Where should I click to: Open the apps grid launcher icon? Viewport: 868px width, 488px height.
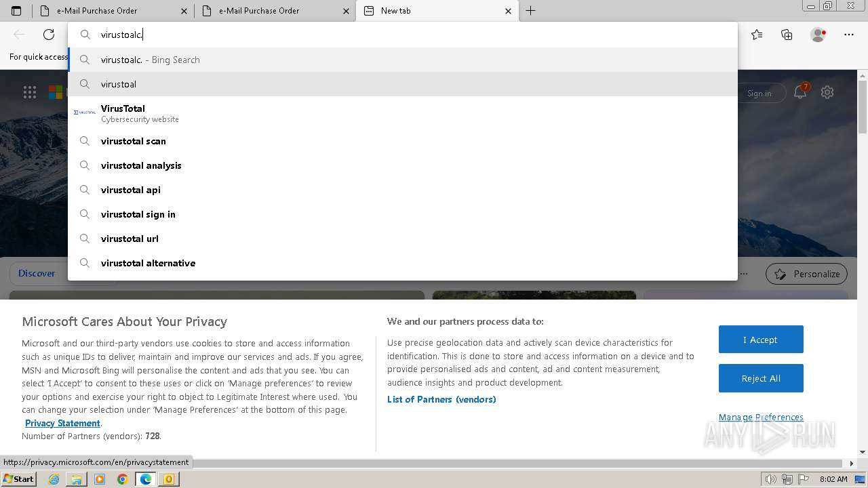(30, 92)
